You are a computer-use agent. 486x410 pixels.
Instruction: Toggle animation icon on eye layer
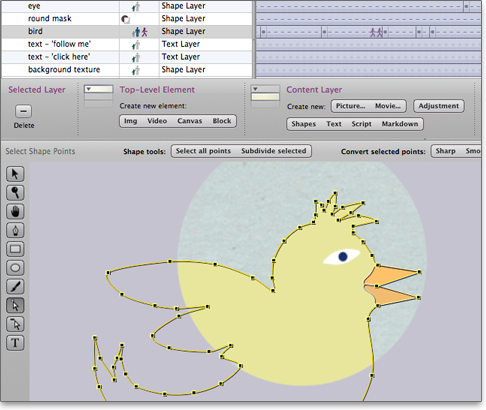click(136, 6)
